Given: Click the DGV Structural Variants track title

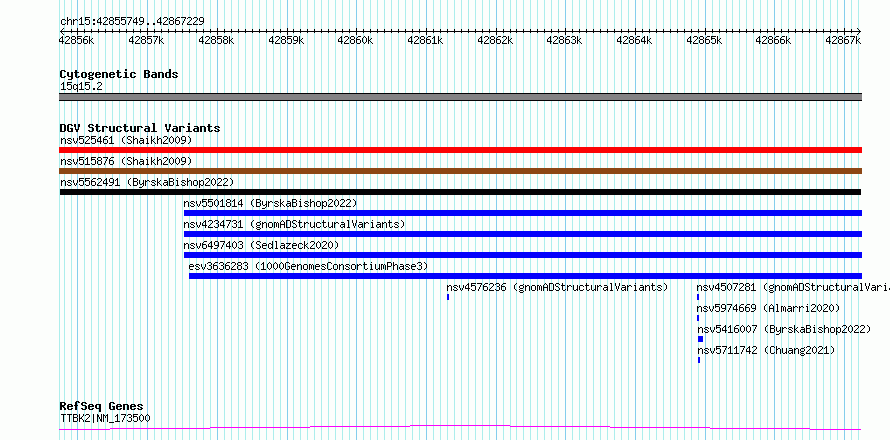Looking at the screenshot, I should point(140,128).
